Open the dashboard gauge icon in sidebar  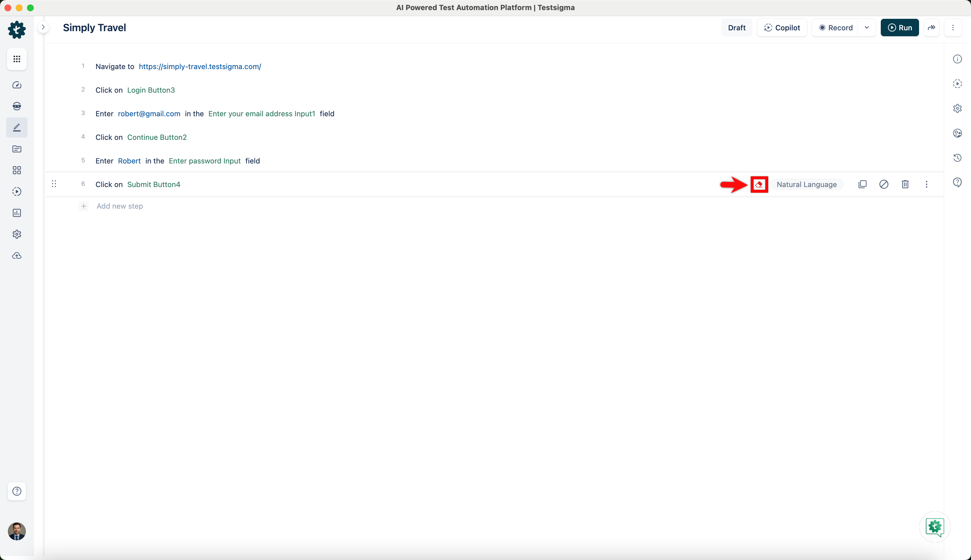17,85
